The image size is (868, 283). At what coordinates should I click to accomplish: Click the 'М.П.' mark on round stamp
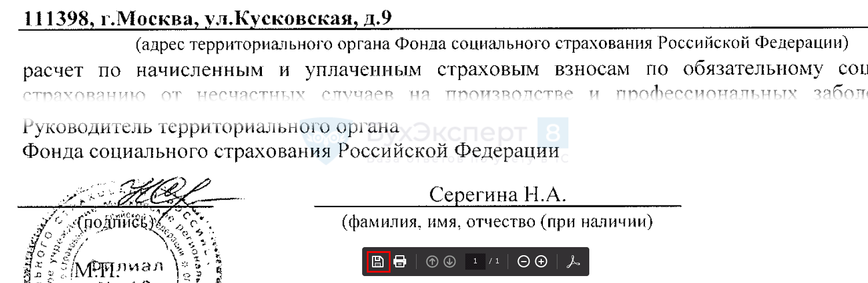(x=96, y=270)
